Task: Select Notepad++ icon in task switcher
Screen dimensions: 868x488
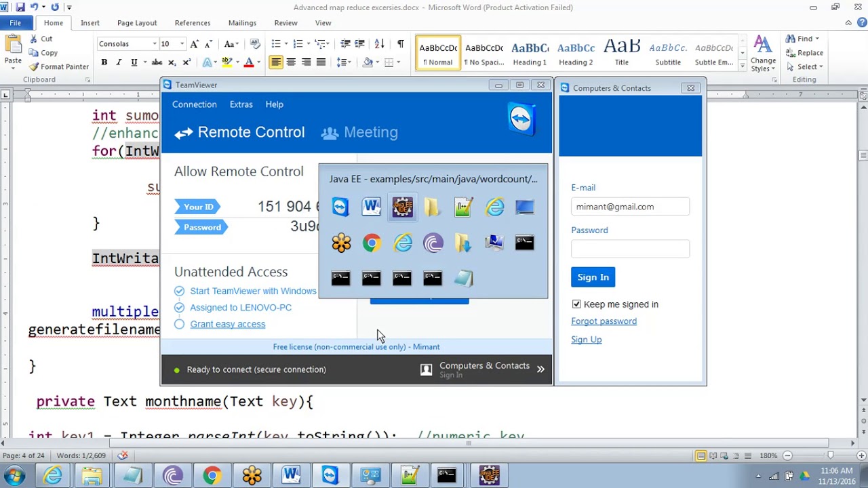Action: (x=464, y=207)
